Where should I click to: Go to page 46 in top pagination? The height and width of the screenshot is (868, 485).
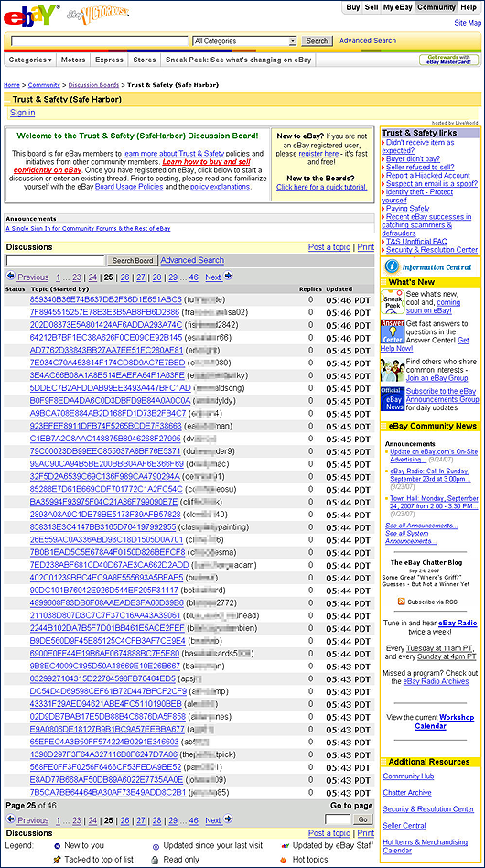[194, 277]
